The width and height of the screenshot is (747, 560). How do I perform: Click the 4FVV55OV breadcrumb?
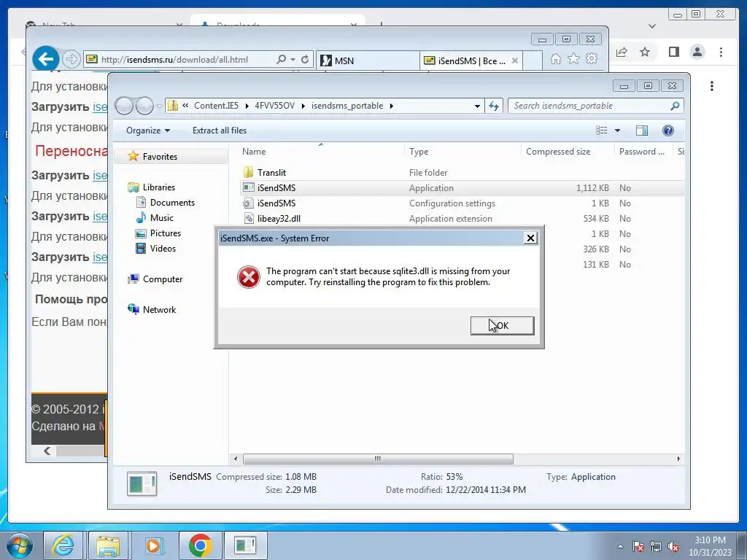[274, 106]
